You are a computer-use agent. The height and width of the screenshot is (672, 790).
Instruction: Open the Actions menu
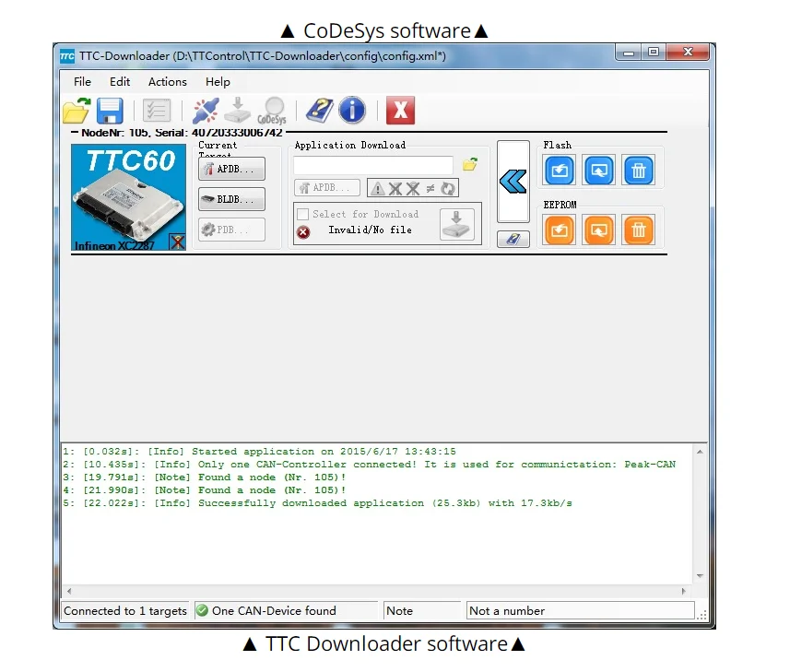(167, 82)
